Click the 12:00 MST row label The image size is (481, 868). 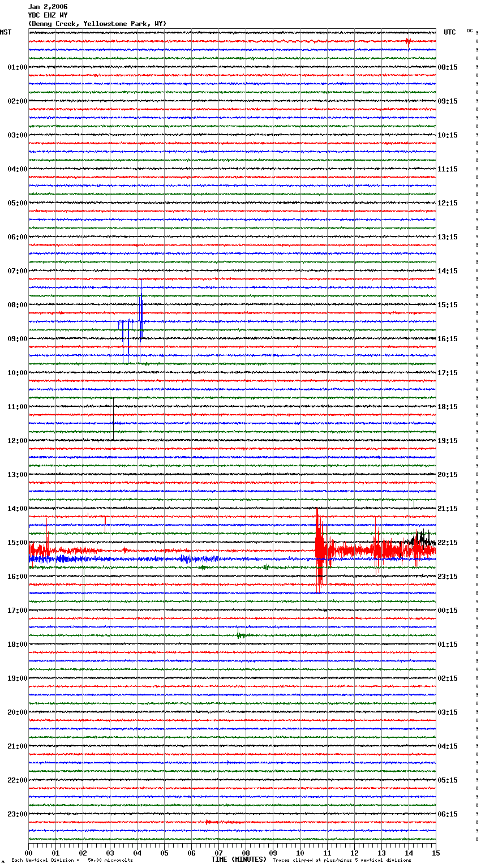(x=17, y=441)
